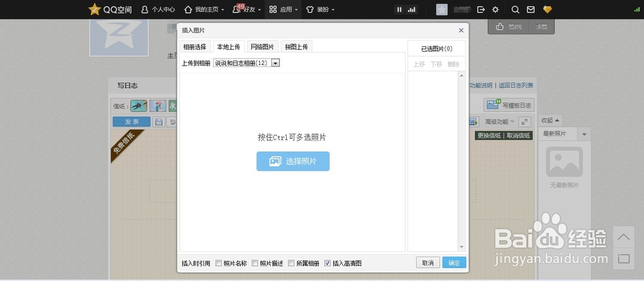Switch to the 相册选择 tab

point(194,47)
